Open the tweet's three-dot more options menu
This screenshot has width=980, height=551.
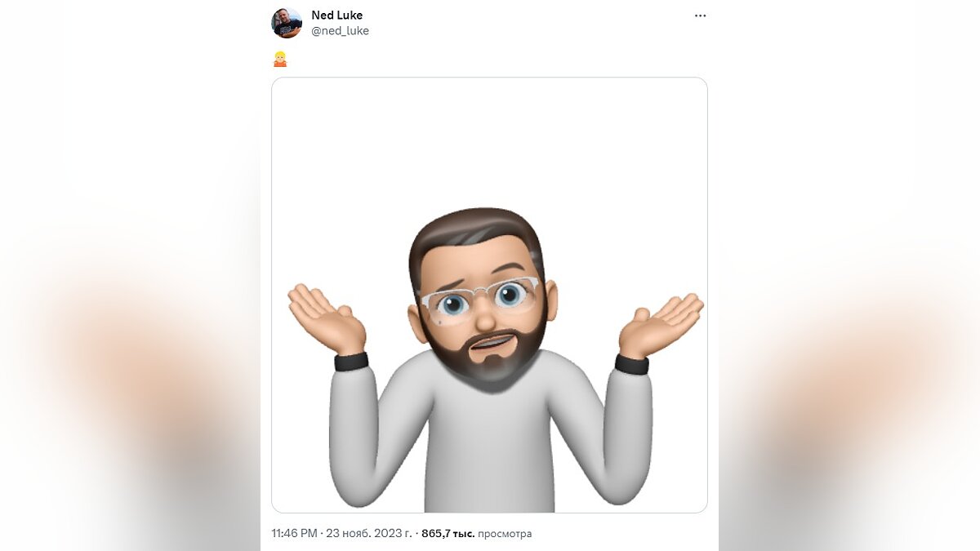(700, 16)
